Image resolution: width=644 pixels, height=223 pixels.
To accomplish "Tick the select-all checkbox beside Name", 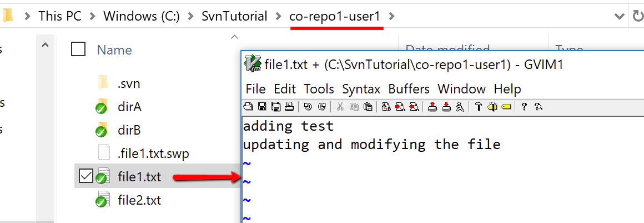I will point(78,49).
